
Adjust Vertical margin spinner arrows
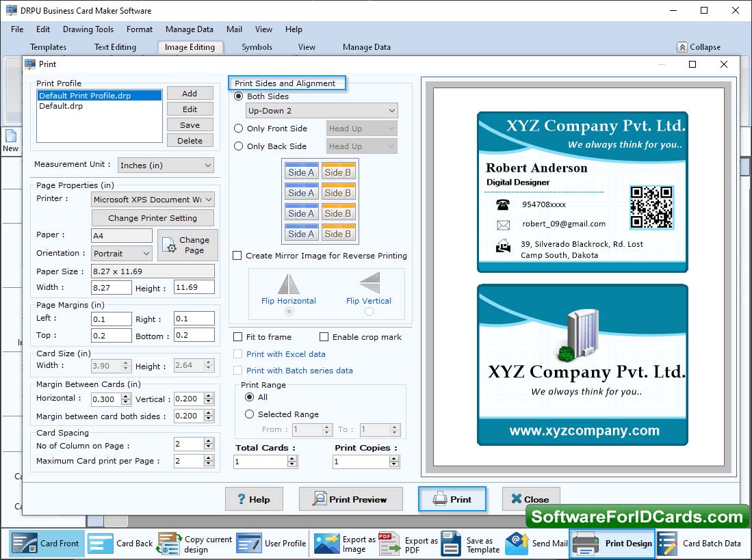tap(209, 399)
